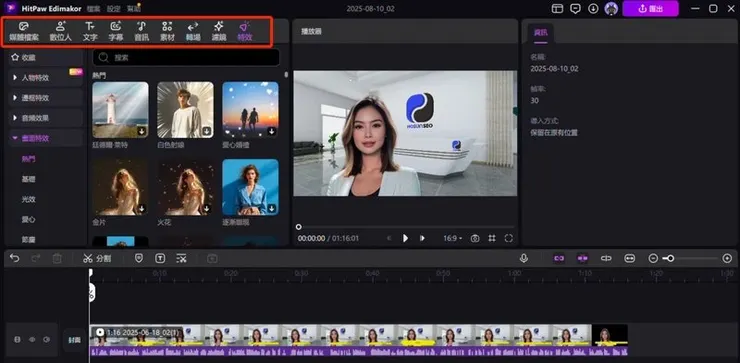Click the timeline zoom slider
The image size is (740, 363).
coord(690,258)
